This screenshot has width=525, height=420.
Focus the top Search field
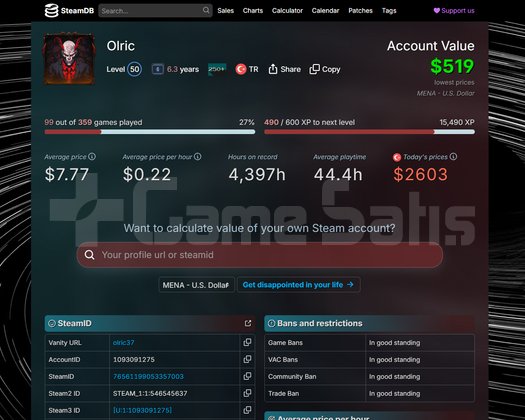click(x=155, y=11)
